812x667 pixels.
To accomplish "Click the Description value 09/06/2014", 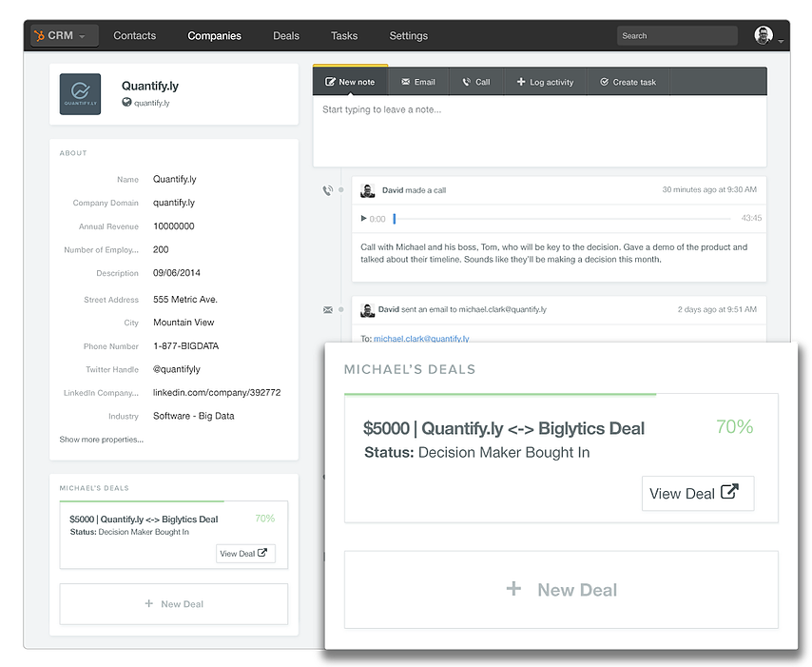I will pos(177,273).
